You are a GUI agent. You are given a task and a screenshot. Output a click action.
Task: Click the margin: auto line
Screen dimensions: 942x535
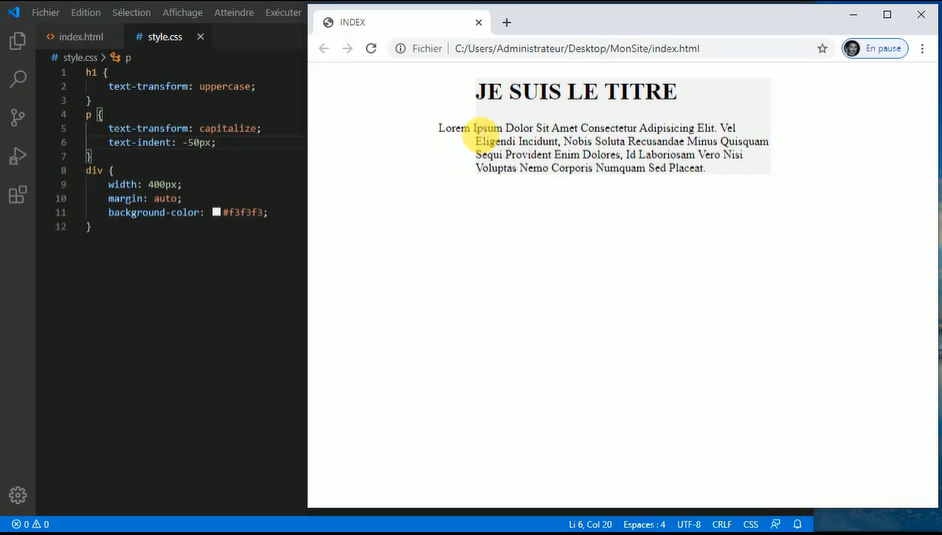pos(144,198)
